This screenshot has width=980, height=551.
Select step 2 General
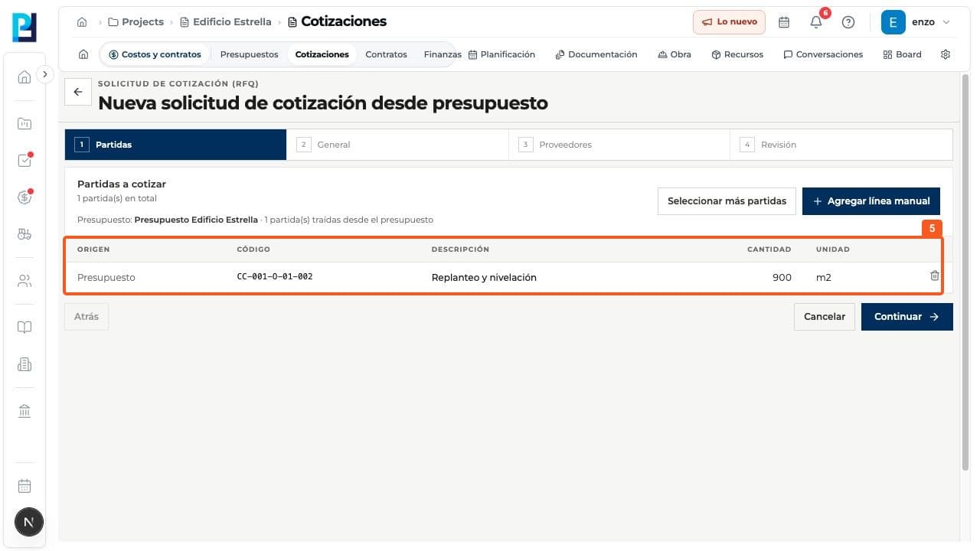[x=397, y=145]
